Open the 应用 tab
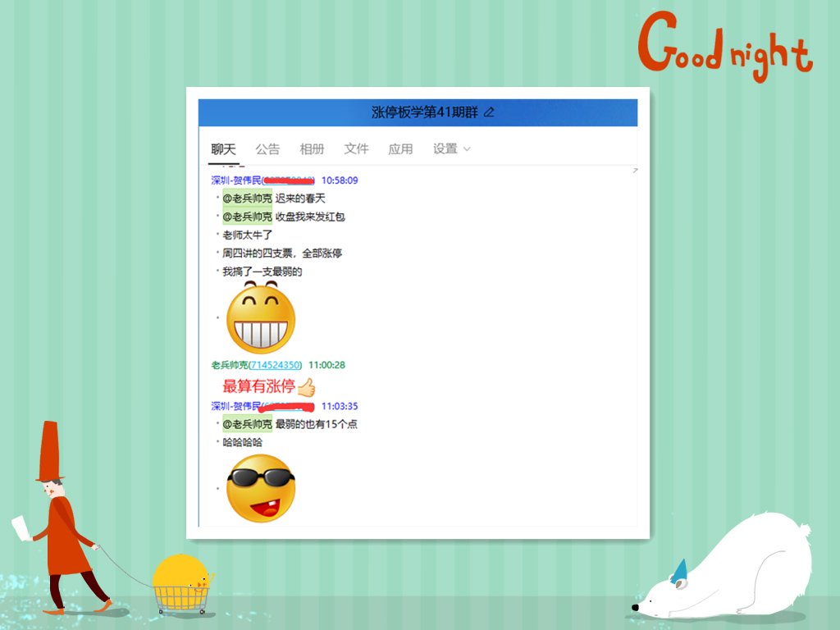840x630 pixels. pyautogui.click(x=400, y=149)
